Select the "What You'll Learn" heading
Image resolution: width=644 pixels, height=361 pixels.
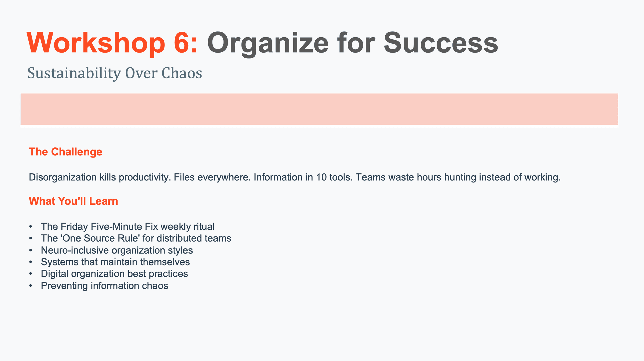[x=73, y=201]
